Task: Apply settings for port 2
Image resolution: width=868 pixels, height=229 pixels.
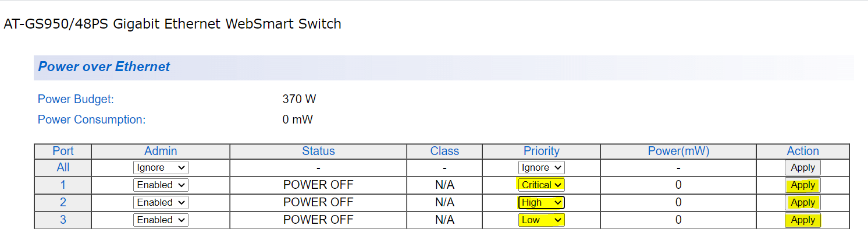Action: 803,203
